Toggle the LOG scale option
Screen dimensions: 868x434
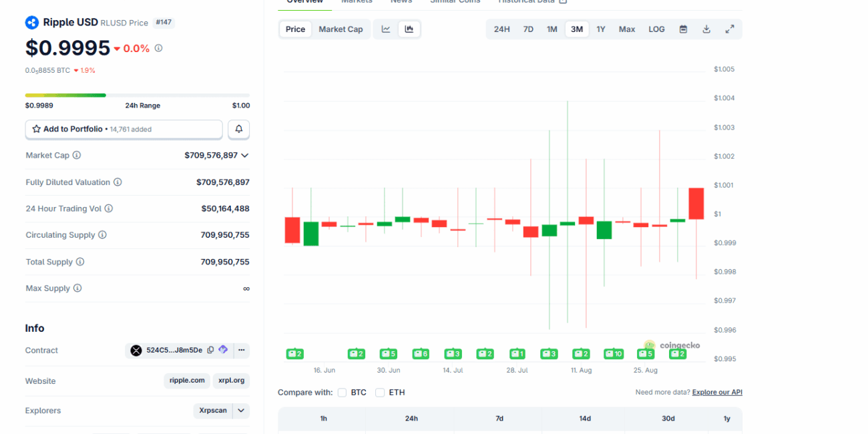point(656,29)
